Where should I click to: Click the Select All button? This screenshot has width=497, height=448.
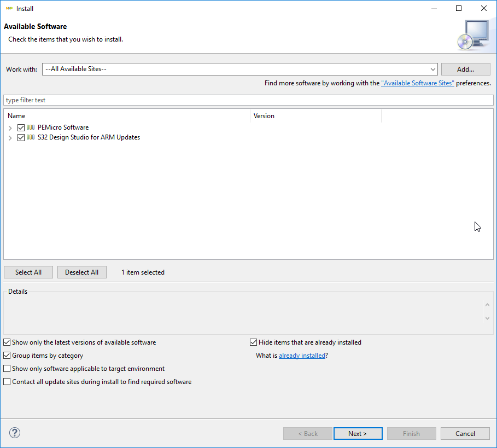[28, 272]
